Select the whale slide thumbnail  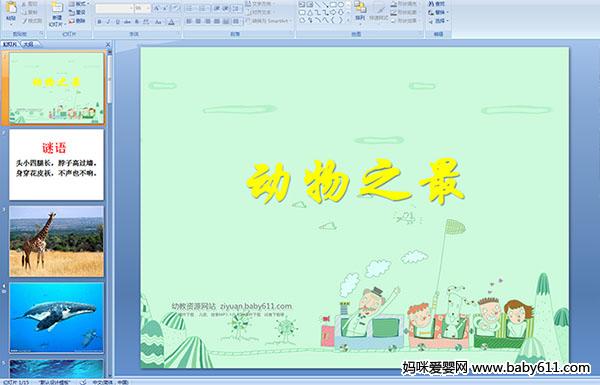click(x=56, y=318)
